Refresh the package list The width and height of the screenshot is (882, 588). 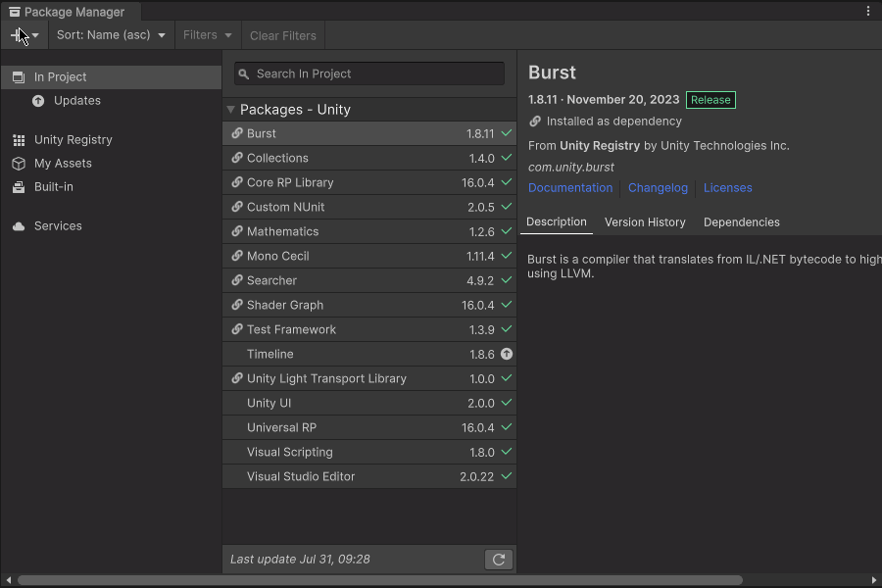pos(499,560)
